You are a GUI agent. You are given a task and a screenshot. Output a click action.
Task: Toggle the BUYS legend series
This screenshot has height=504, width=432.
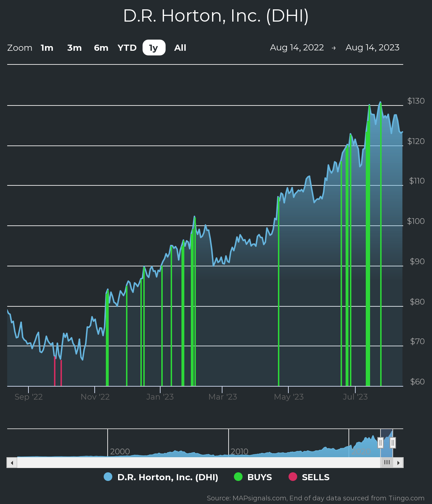pyautogui.click(x=253, y=477)
